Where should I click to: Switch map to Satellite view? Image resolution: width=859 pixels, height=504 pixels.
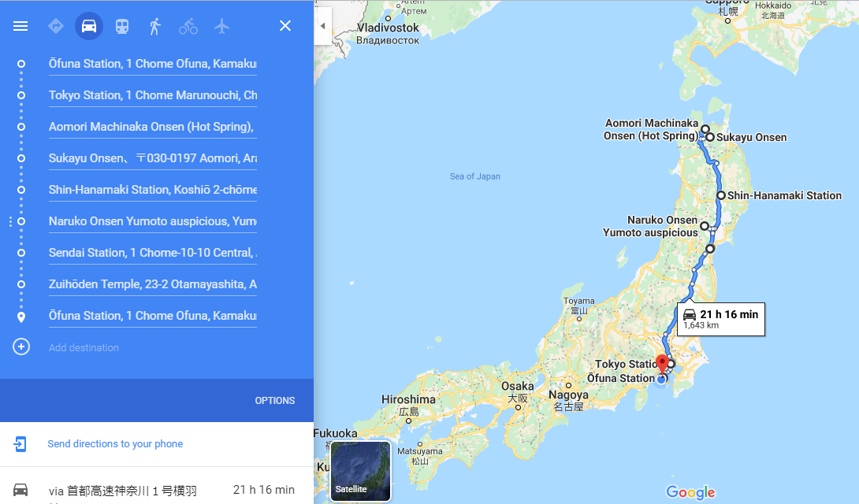click(360, 471)
